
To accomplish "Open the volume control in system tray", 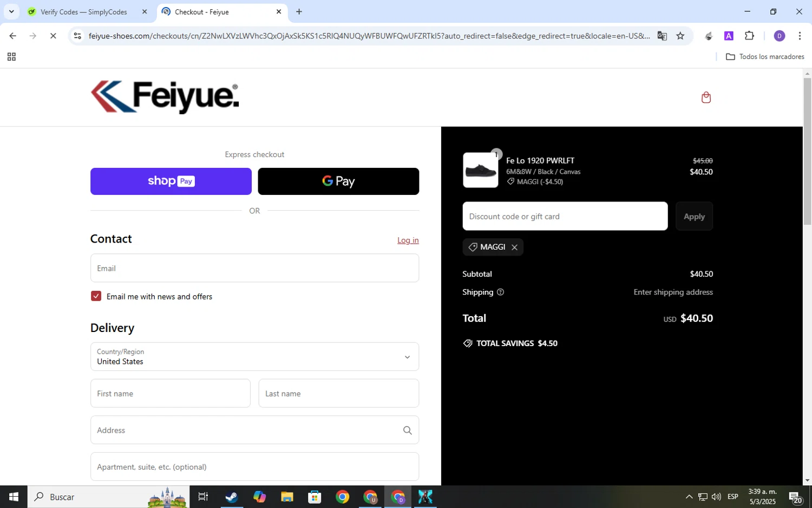I will [x=716, y=497].
